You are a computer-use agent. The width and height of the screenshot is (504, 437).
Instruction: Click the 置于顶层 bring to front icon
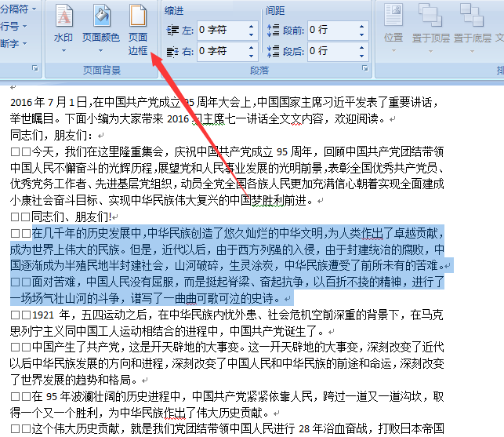[x=430, y=16]
